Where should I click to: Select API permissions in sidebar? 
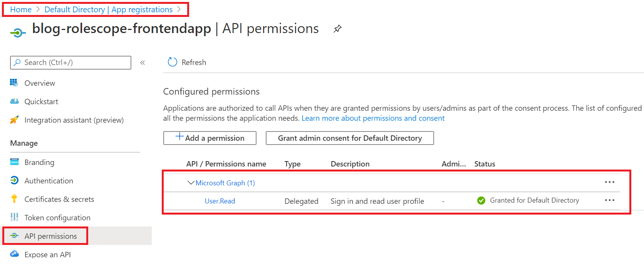50,236
